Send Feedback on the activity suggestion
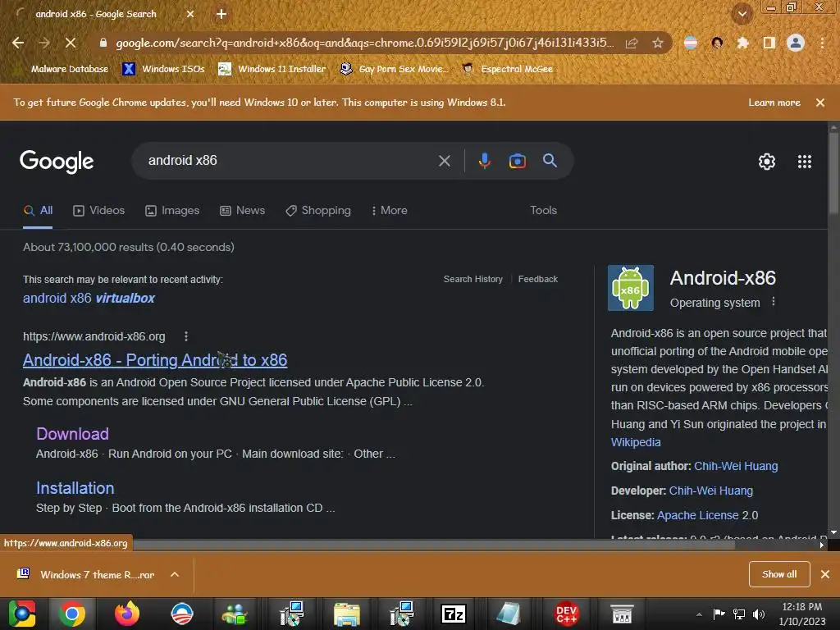The height and width of the screenshot is (630, 840). 538,279
